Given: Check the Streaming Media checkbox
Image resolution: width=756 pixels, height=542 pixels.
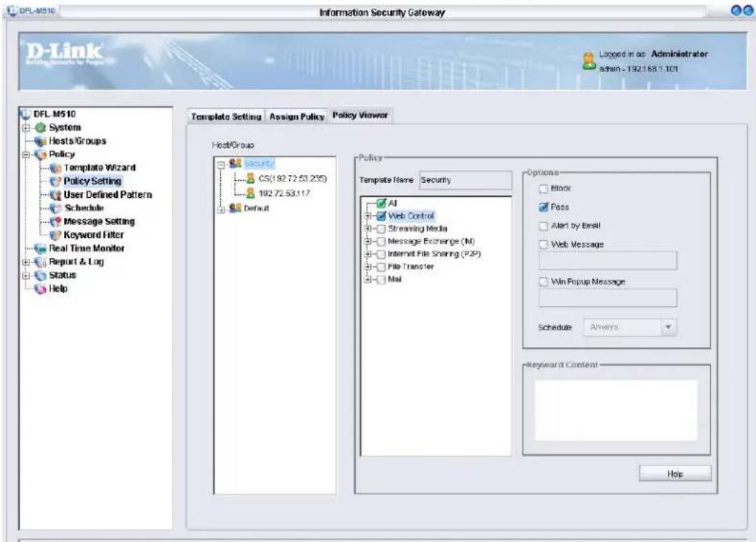Looking at the screenshot, I should click(x=381, y=229).
